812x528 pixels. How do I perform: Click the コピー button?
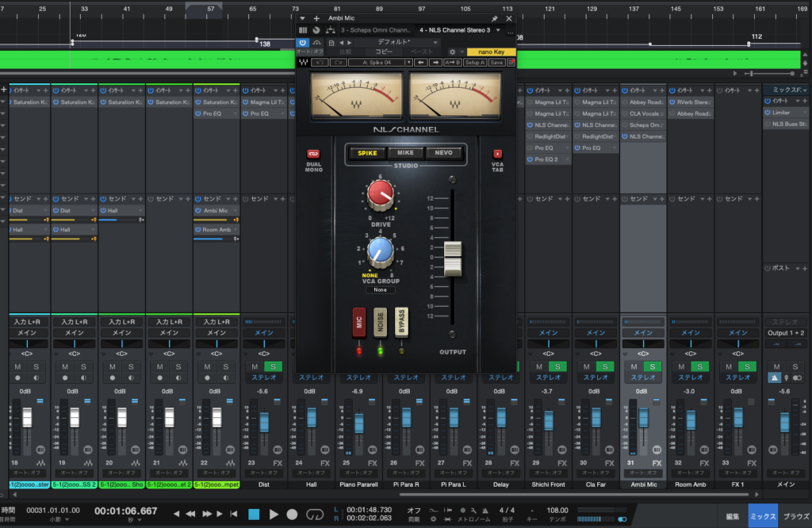384,52
